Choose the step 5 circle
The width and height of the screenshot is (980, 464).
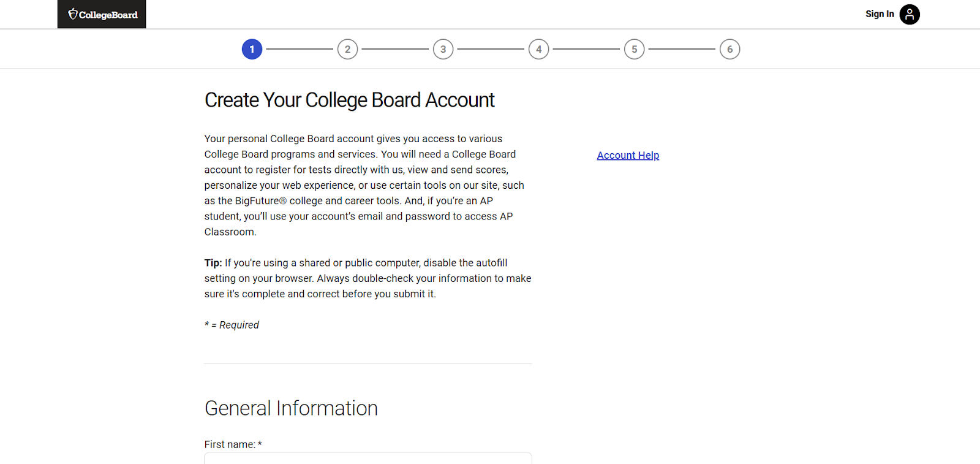click(x=634, y=49)
